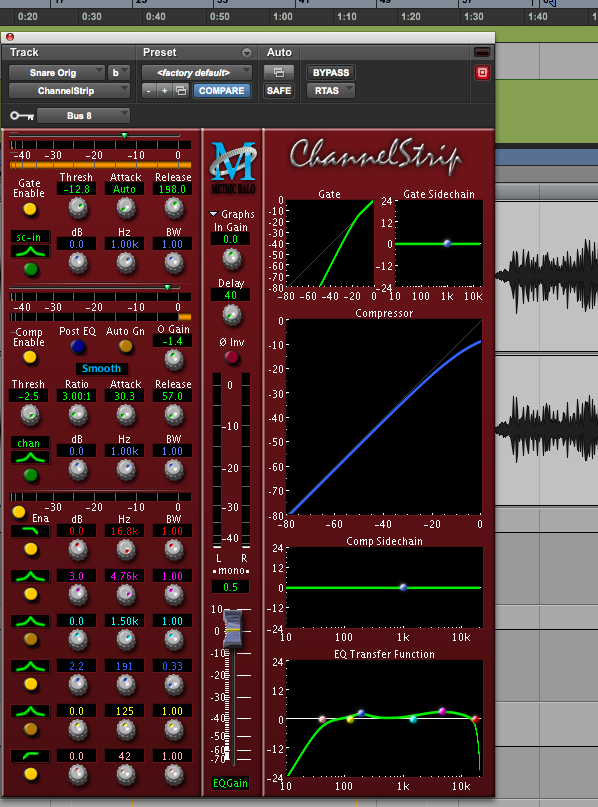Toggle the Gate Enable yellow LED
Viewport: 598px width, 807px height.
(30, 209)
